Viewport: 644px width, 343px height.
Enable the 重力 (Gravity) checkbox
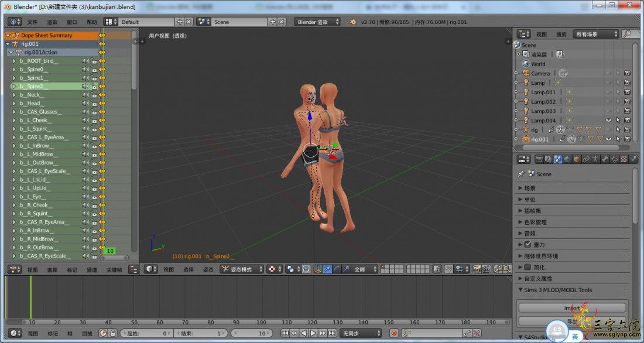(527, 245)
